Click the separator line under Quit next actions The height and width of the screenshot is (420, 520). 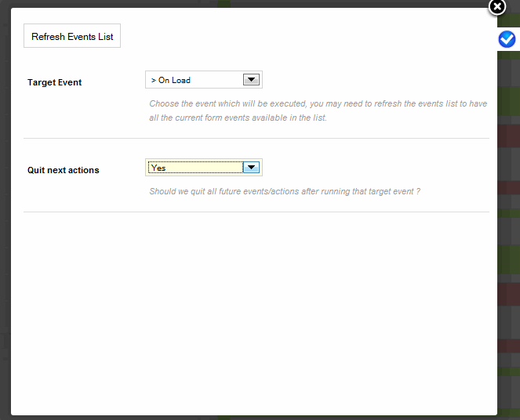(256, 212)
